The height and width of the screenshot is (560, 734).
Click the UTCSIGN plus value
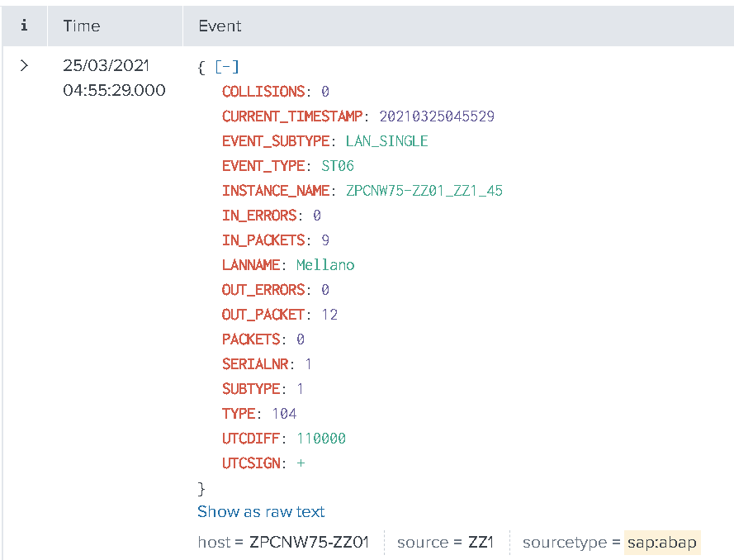(301, 463)
